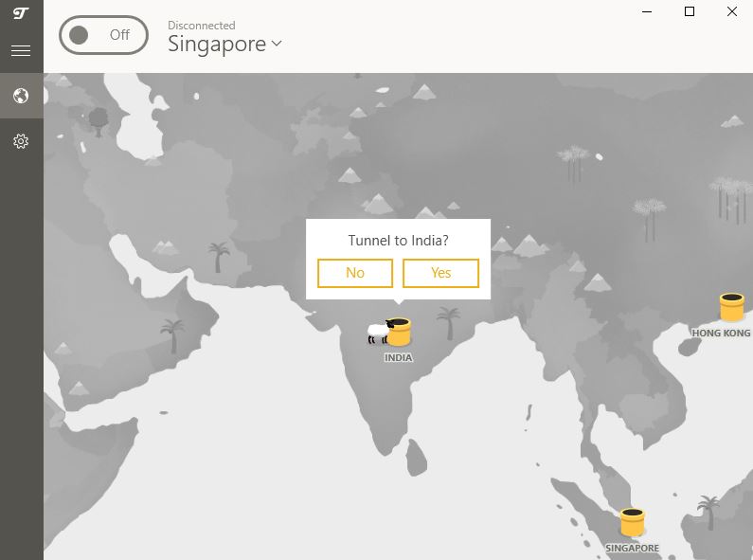Click the SINGAPORE map label
753x560 pixels.
pyautogui.click(x=632, y=548)
